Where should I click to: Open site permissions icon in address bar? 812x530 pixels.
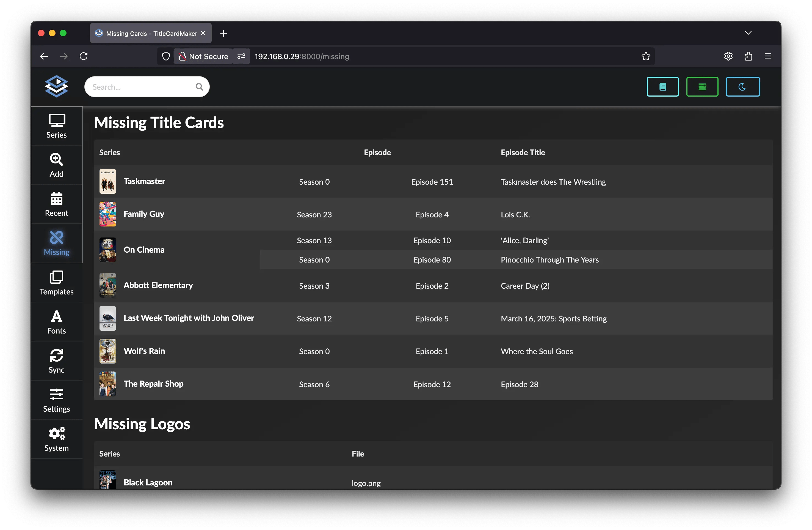click(241, 56)
